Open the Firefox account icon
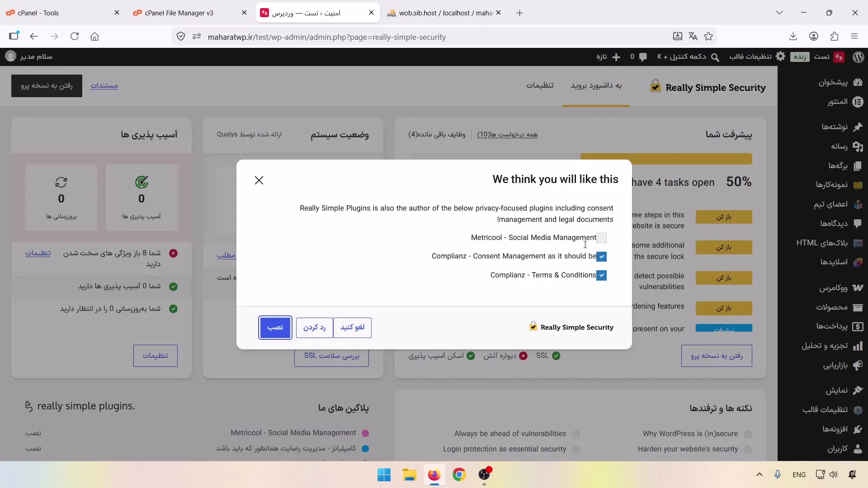The width and height of the screenshot is (868, 488). click(814, 37)
